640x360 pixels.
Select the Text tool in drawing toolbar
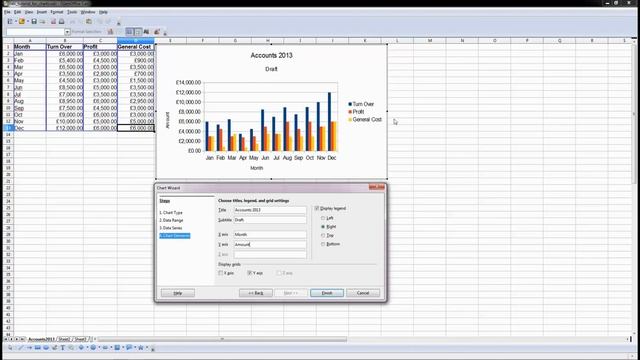[62, 348]
